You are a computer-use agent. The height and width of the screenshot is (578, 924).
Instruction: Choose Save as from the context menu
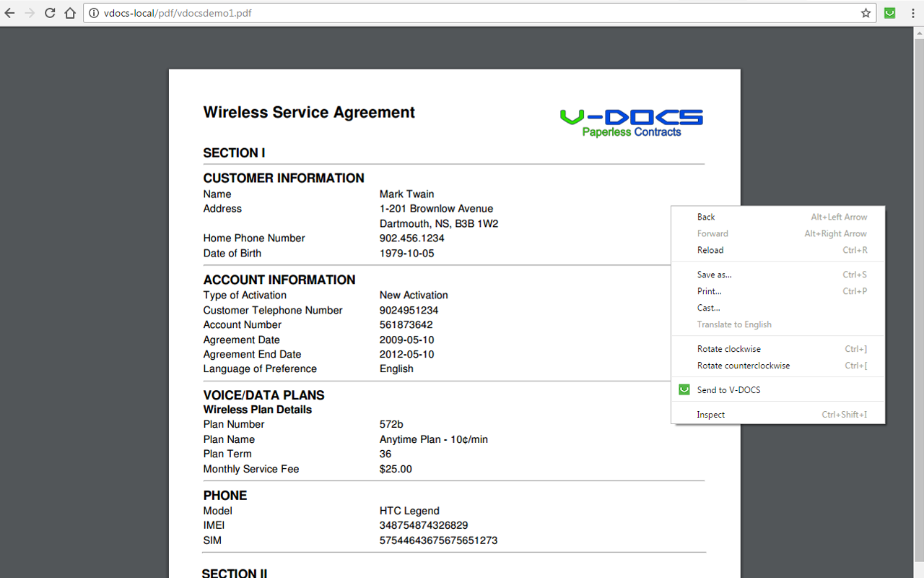pos(714,275)
